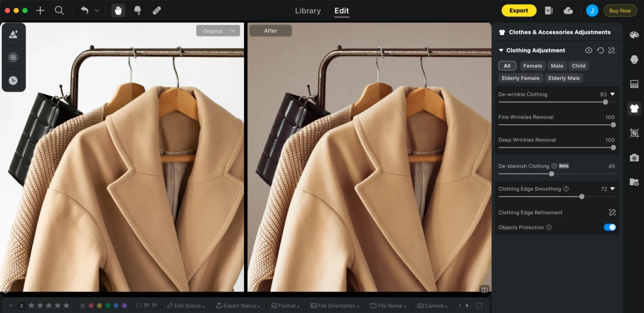This screenshot has height=313, width=644.
Task: Open the Original view dropdown
Action: 217,31
